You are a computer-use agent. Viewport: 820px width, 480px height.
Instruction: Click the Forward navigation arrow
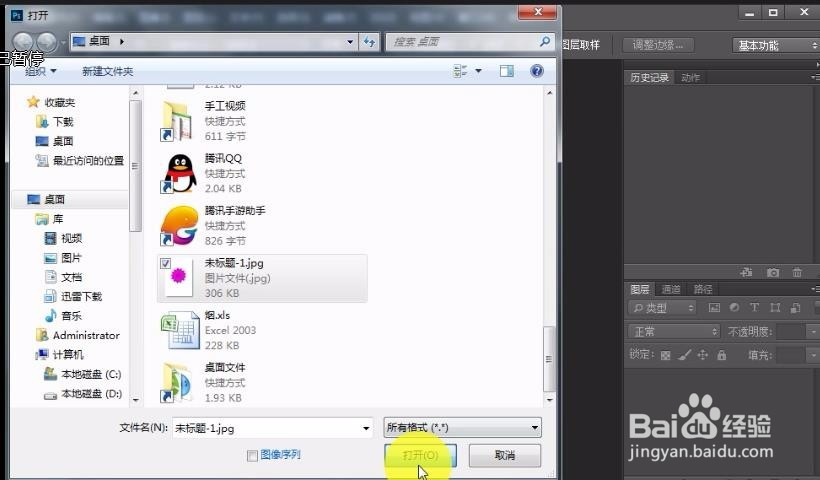tap(47, 41)
